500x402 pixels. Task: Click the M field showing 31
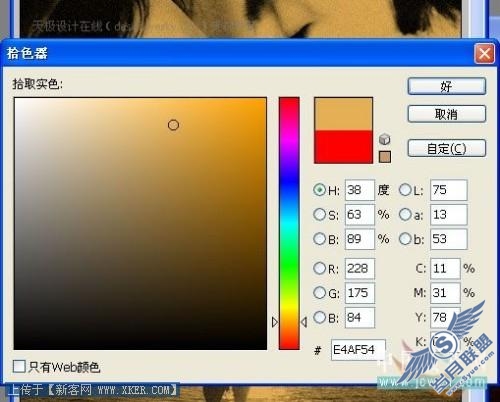click(x=445, y=293)
